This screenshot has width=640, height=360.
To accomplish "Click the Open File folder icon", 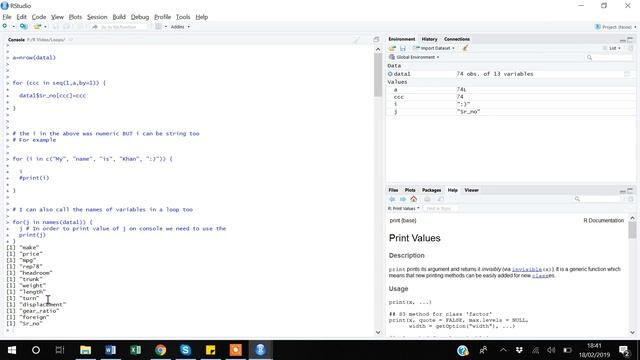I will coord(38,27).
